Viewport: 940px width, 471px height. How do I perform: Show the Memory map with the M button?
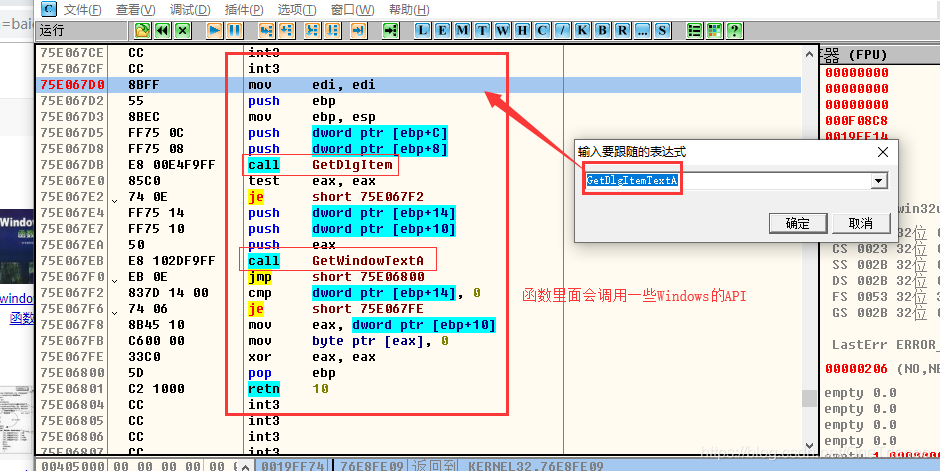[x=462, y=31]
